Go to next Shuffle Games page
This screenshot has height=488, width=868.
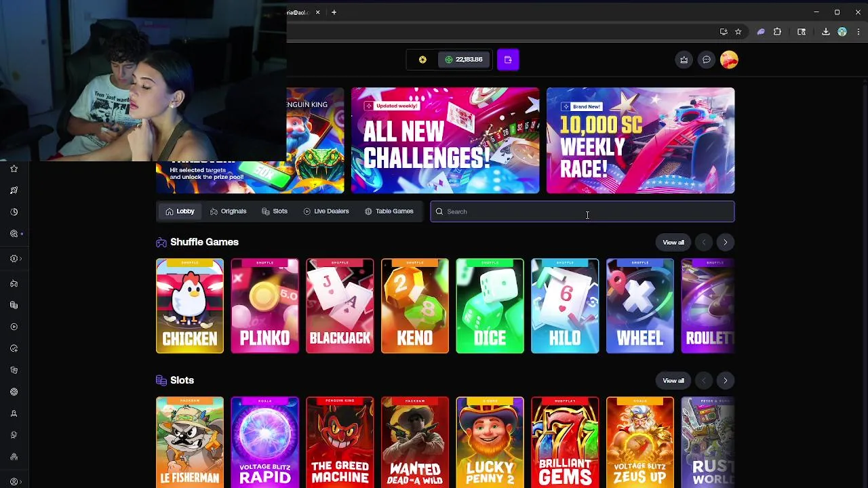coord(725,243)
